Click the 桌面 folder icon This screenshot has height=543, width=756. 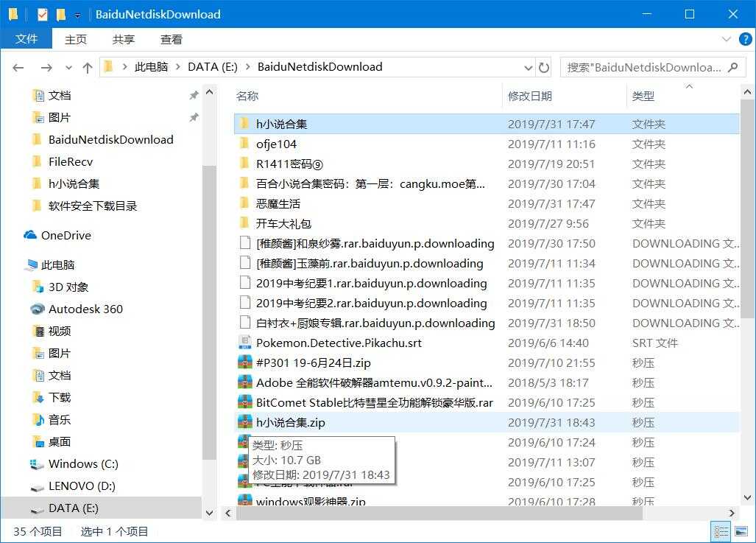tap(38, 441)
